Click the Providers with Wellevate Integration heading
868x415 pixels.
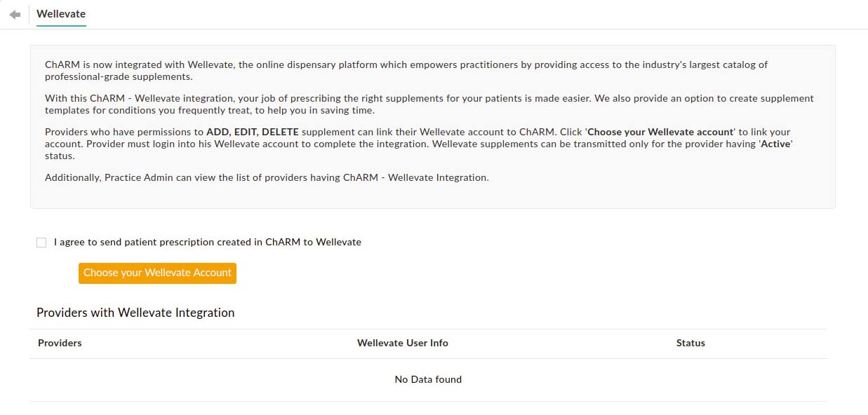[135, 313]
